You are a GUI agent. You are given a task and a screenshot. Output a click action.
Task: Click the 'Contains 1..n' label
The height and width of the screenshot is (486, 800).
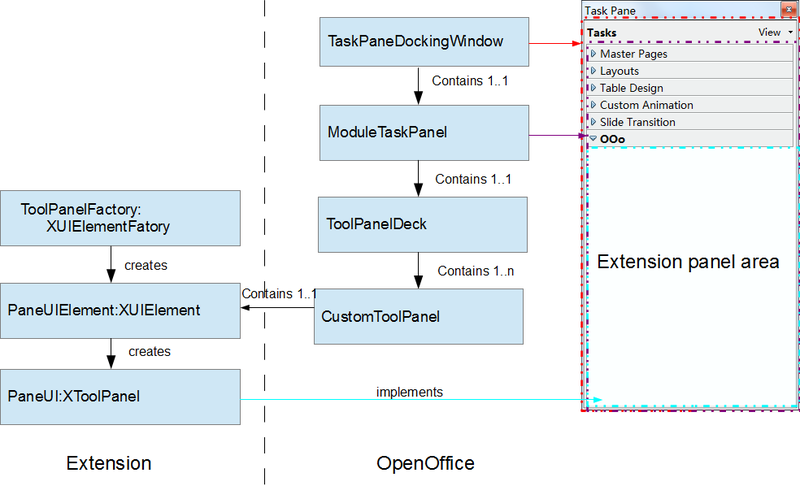coord(476,271)
